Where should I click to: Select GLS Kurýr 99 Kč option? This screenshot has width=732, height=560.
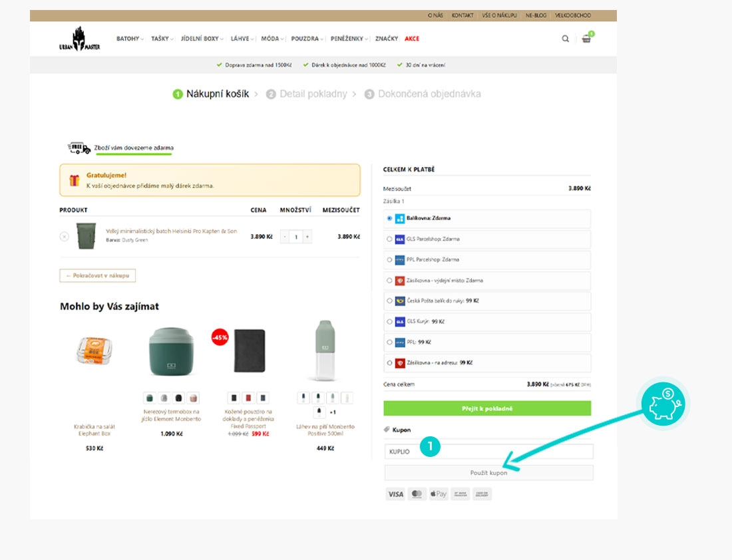pos(389,321)
